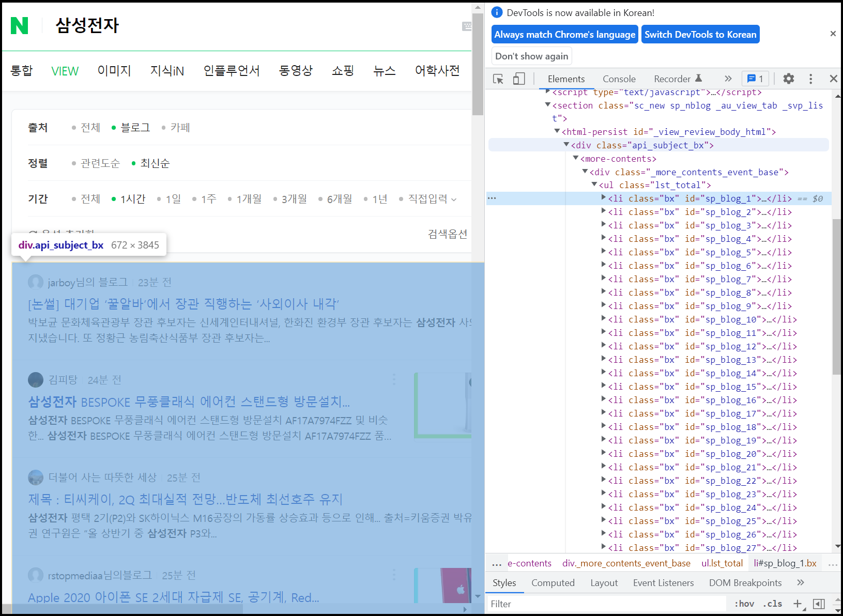Open the 논썰 대기업 꿀알바 blog post
Image resolution: width=843 pixels, height=616 pixels.
click(183, 304)
